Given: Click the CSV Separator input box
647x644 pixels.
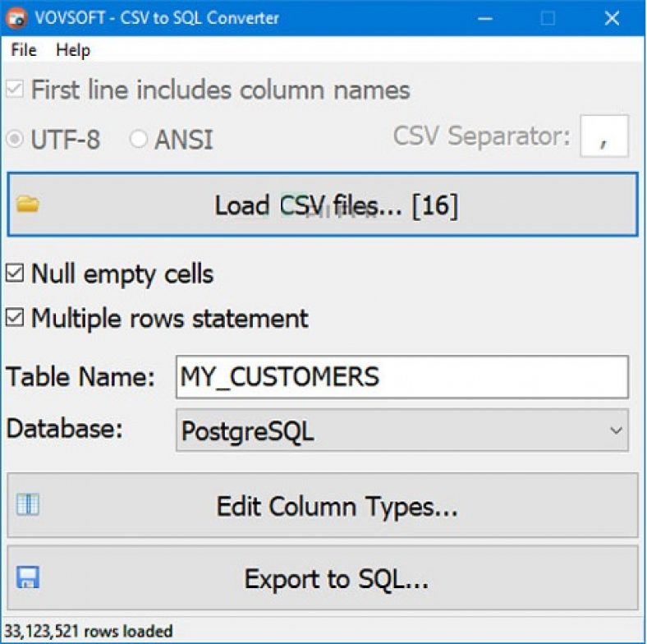Looking at the screenshot, I should tap(604, 136).
